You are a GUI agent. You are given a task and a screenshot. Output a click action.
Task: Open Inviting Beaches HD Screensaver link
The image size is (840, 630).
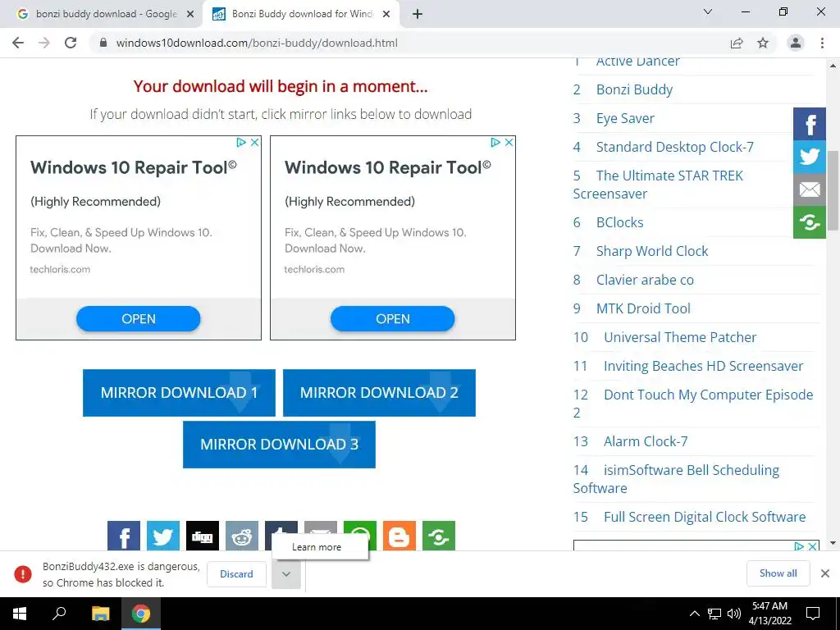[703, 366]
